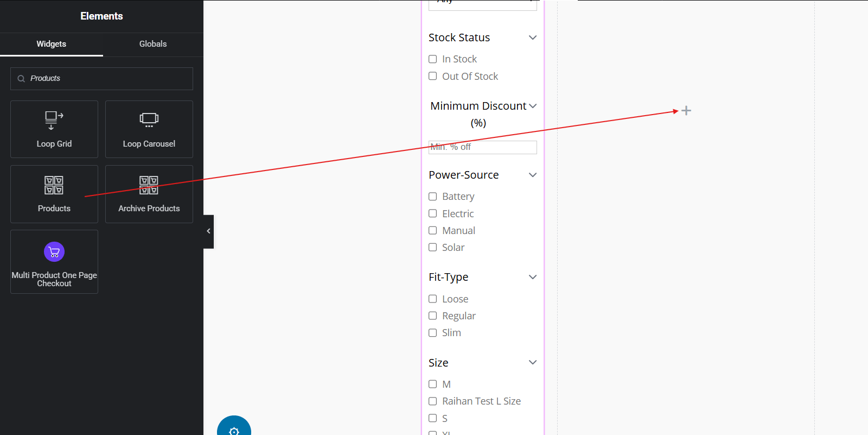Check the Slim fit-type option
This screenshot has height=435, width=868.
coord(432,332)
